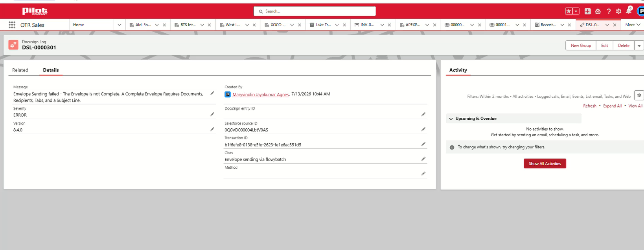The image size is (644, 250).
Task: Click the Expand All activity link
Action: (x=612, y=106)
